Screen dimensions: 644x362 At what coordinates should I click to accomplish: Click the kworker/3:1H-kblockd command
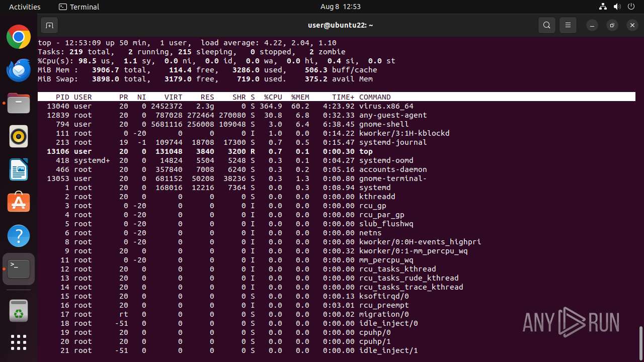click(x=404, y=133)
